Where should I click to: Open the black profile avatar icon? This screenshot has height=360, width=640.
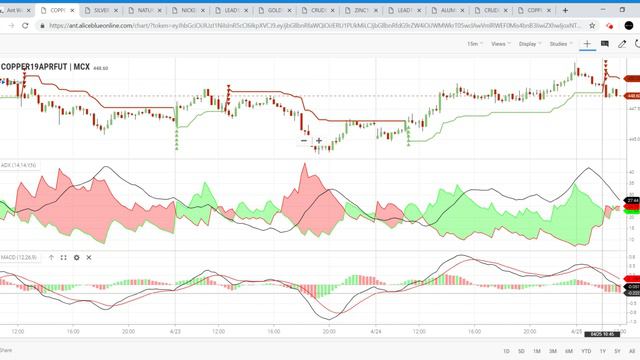(629, 26)
